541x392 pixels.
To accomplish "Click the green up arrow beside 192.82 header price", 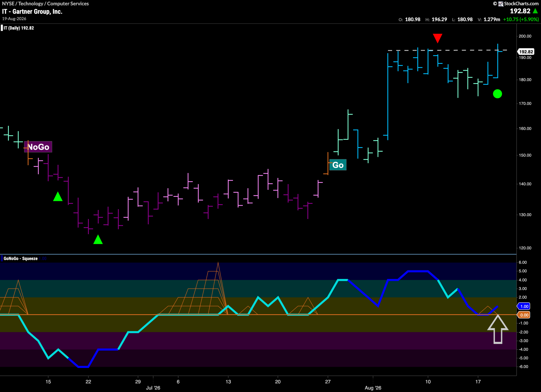I will 535,11.
